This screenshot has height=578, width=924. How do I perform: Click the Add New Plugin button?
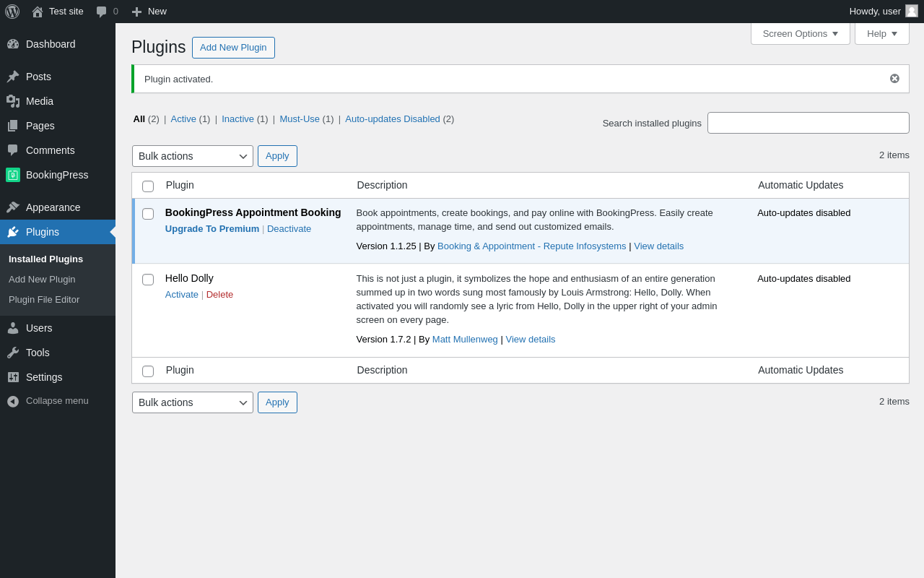tap(233, 48)
